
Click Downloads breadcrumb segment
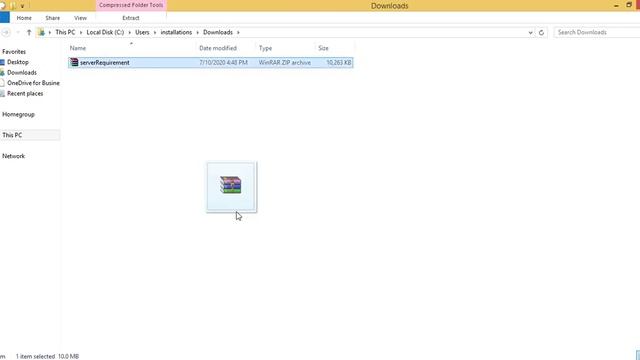tap(218, 32)
